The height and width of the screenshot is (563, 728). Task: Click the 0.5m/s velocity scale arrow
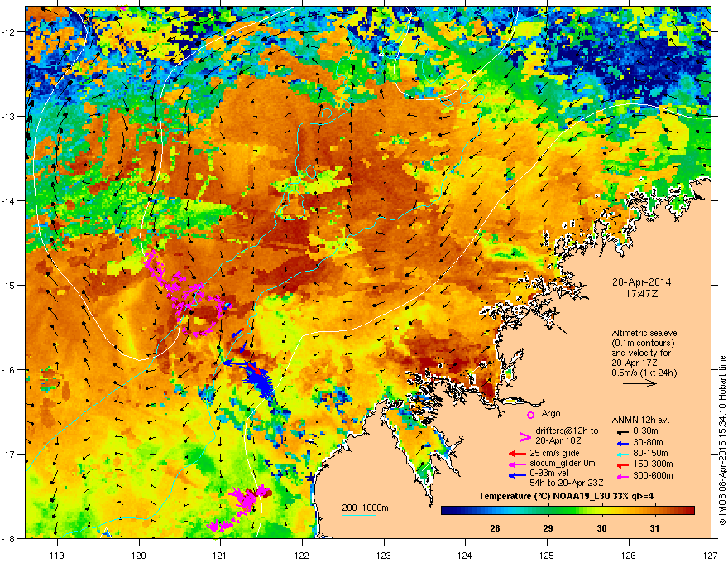[x=639, y=383]
